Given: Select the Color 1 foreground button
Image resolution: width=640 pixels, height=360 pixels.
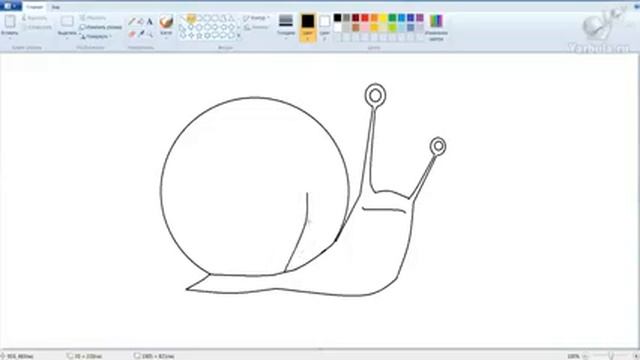Looking at the screenshot, I should point(308,27).
